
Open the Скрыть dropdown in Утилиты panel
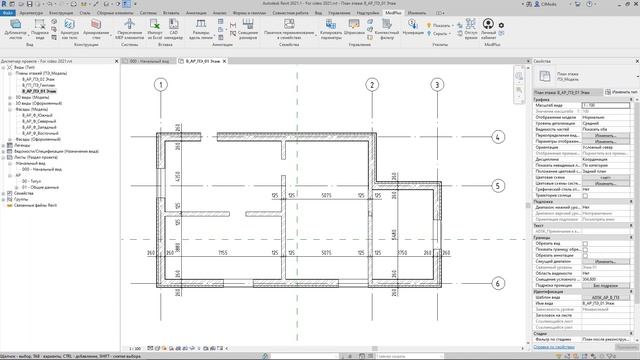click(439, 33)
